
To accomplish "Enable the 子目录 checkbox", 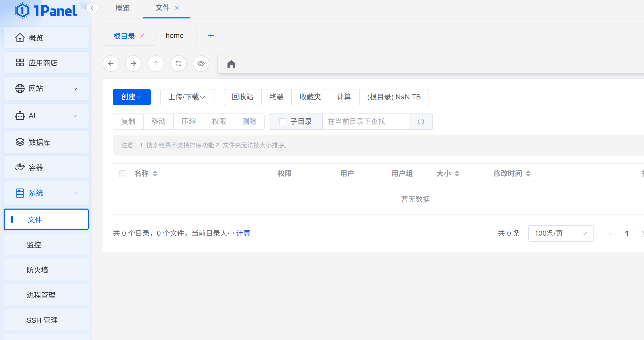I will coord(282,122).
